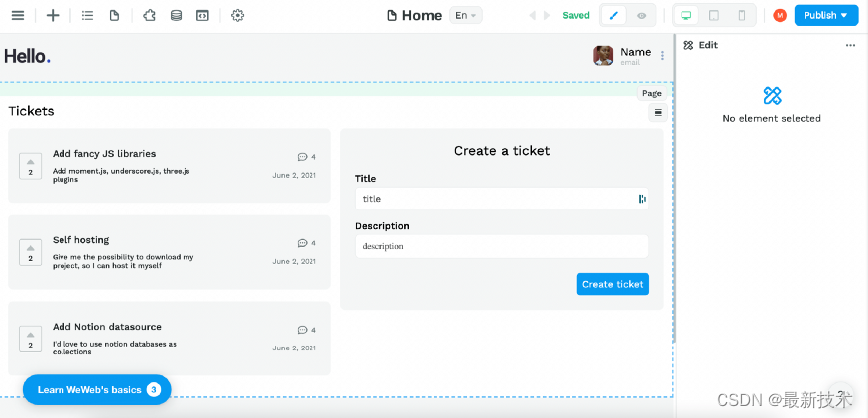Open the navigator layers list icon
The width and height of the screenshot is (868, 418).
point(87,15)
